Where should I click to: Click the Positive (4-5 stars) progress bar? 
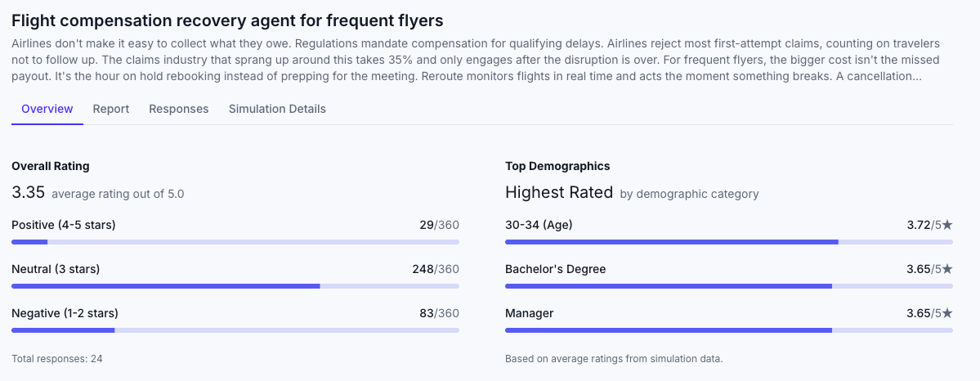click(235, 242)
